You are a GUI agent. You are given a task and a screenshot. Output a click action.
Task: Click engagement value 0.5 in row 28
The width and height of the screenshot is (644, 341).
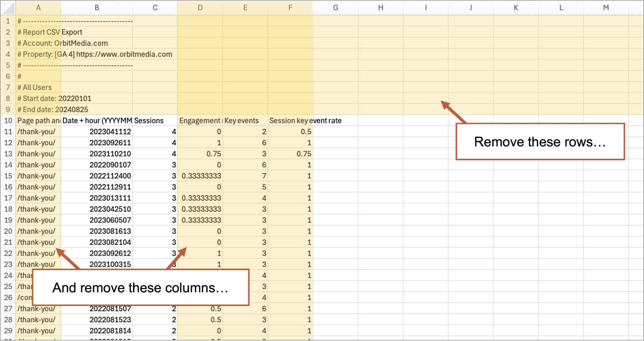click(x=200, y=320)
